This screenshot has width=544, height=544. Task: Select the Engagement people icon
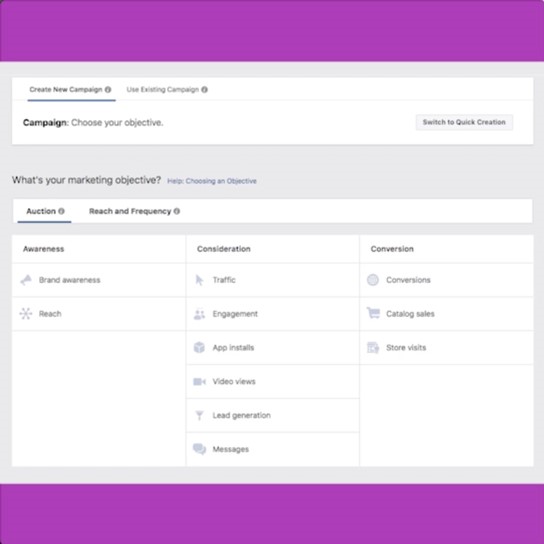point(199,314)
